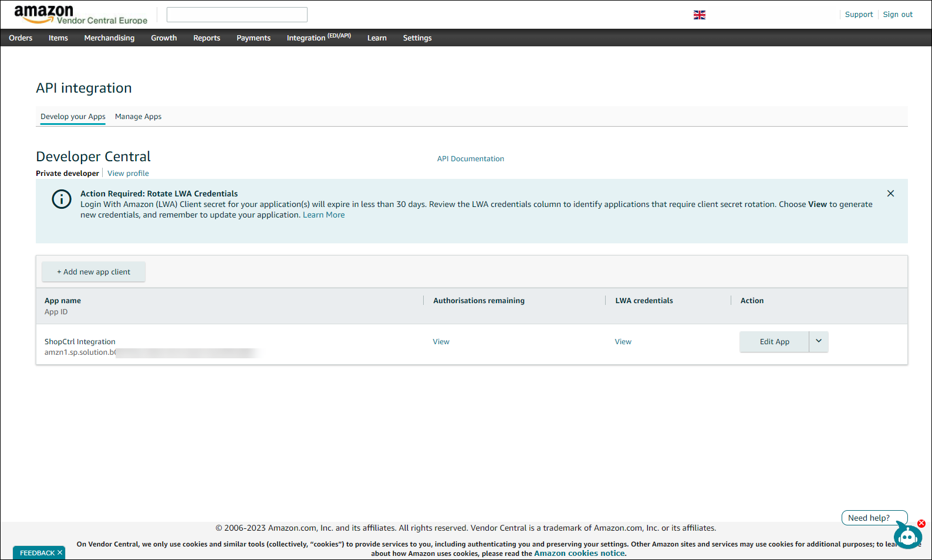Image resolution: width=932 pixels, height=560 pixels.
Task: Open the help chatbot icon
Action: [x=907, y=536]
